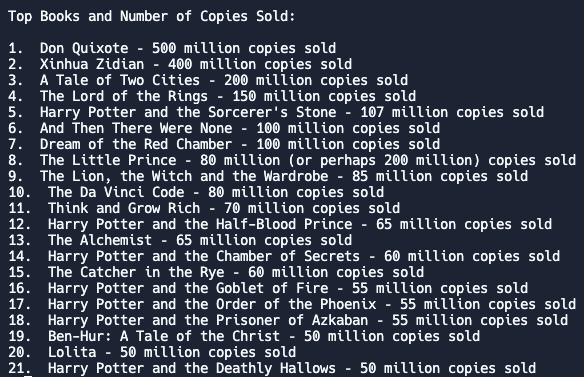Click Harry Potter and the Chamber of Secrets line
This screenshot has width=584, height=377.
click(284, 257)
